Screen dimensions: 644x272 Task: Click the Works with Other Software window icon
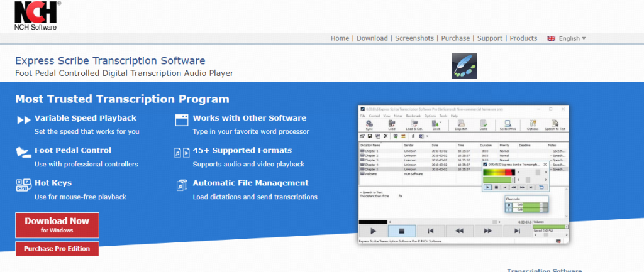182,120
